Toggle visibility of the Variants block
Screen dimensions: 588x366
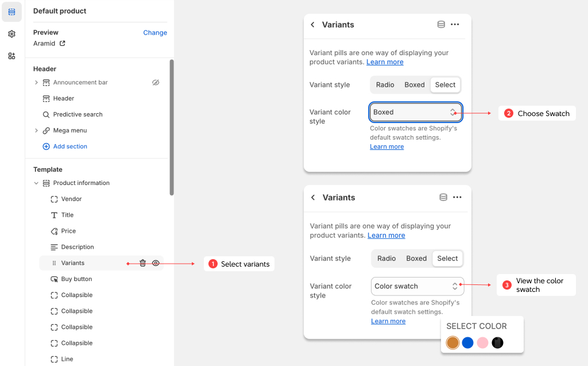tap(156, 263)
